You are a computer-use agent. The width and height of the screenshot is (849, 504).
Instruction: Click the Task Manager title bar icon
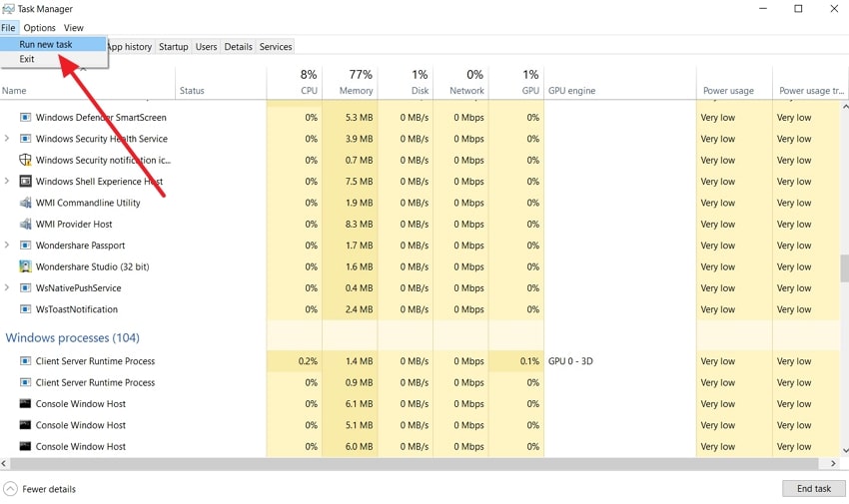9,9
